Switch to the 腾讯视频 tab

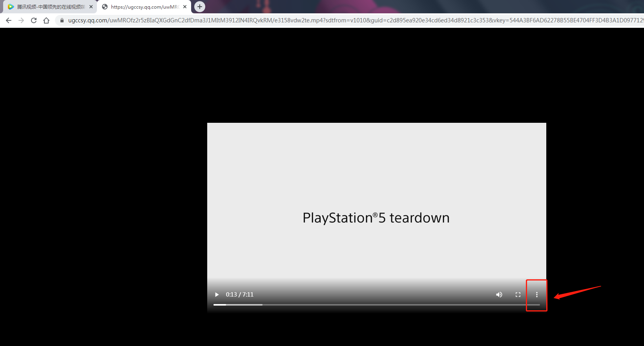coord(51,7)
